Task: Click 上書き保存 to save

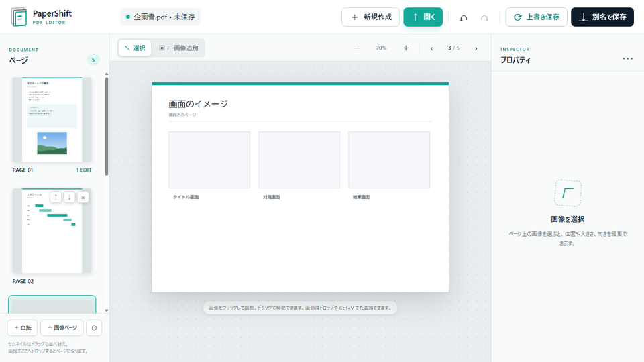Action: click(x=537, y=17)
